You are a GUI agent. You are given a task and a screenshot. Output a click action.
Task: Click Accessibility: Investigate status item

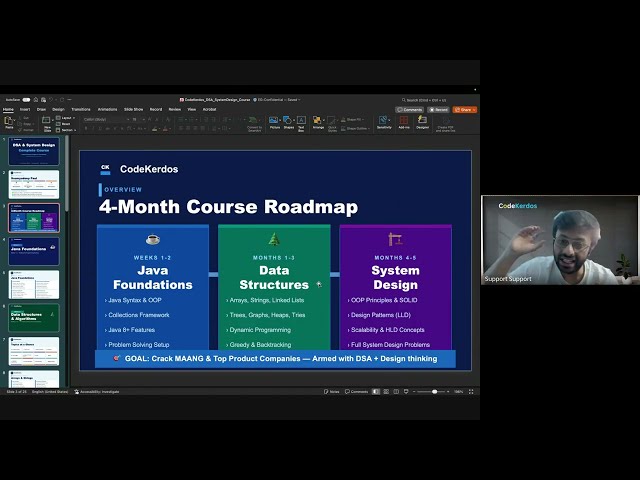[97, 392]
